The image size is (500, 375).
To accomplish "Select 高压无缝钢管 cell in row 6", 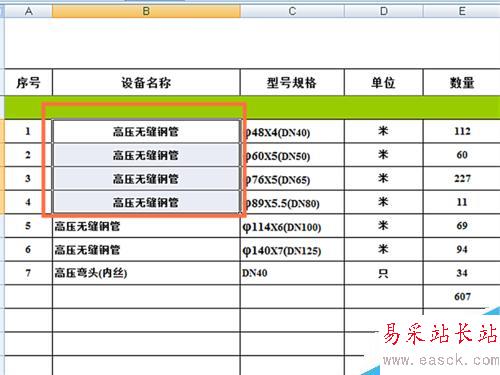I will click(x=146, y=250).
